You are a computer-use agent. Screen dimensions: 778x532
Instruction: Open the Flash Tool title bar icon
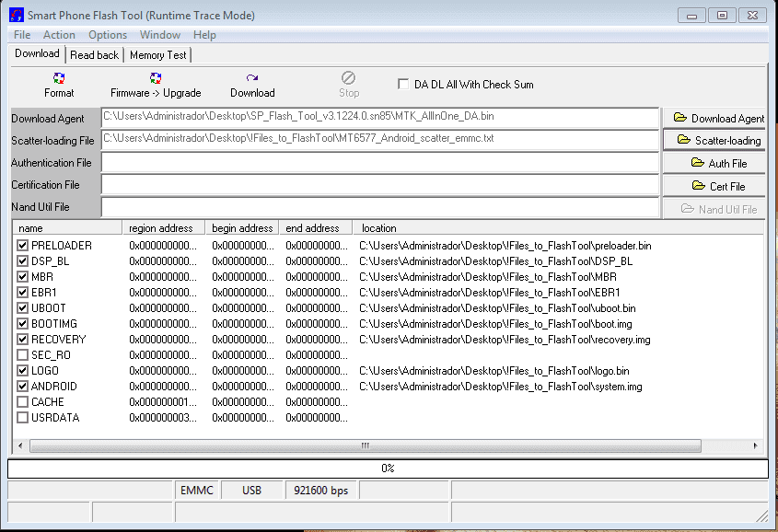pos(16,15)
